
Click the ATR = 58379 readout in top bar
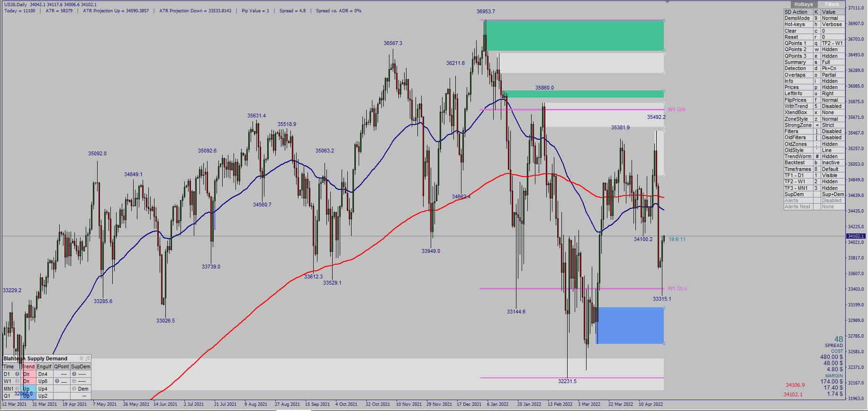point(59,10)
